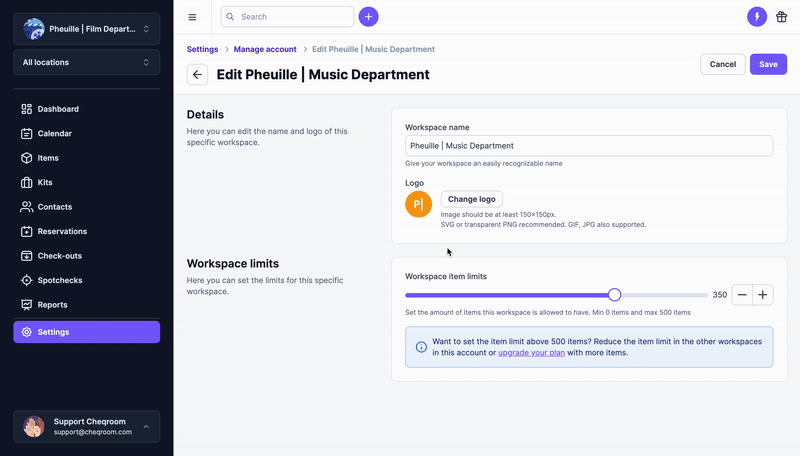
Task: Click the Save button
Action: (x=768, y=64)
